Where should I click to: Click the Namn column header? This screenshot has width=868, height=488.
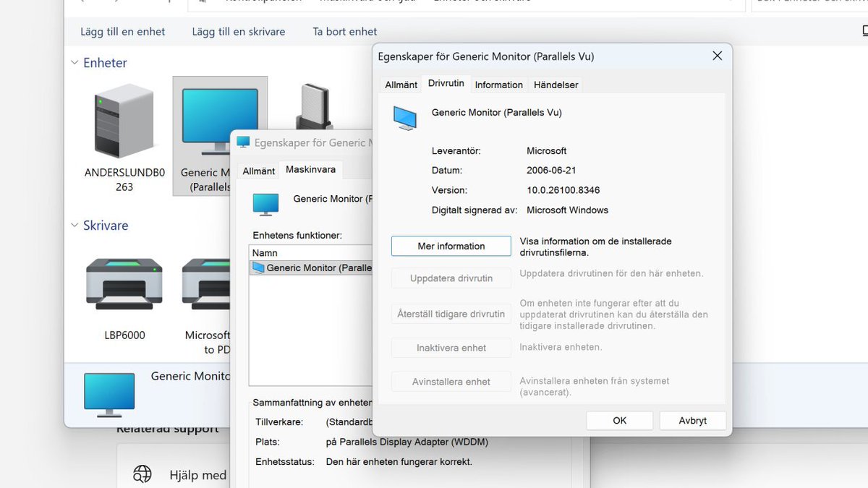pos(312,253)
